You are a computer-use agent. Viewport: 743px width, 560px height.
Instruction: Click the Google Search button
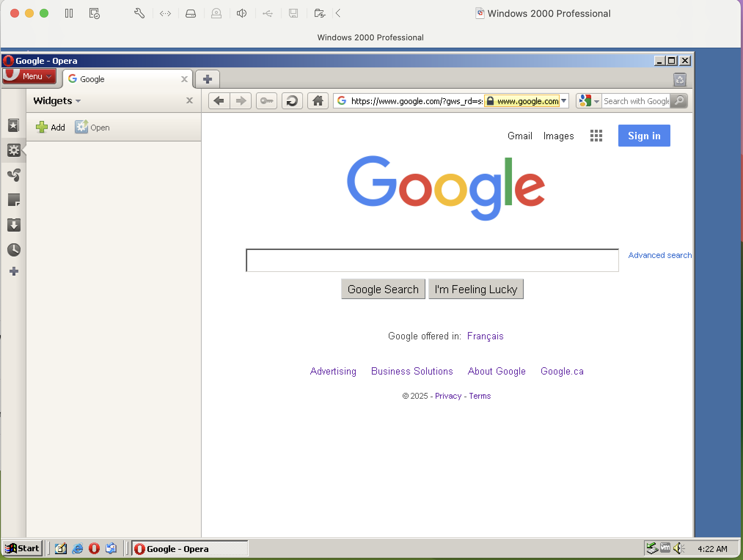(383, 289)
